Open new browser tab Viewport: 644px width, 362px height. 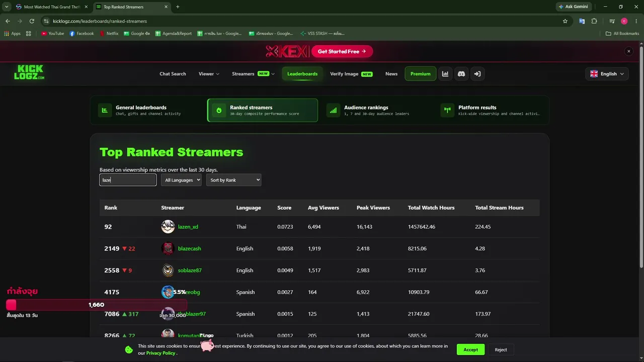[x=178, y=7]
